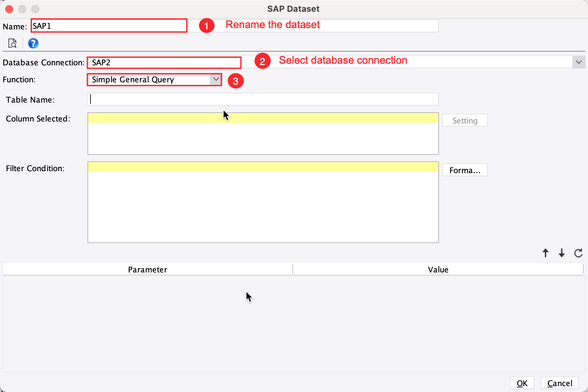Viewport: 588px width, 392px height.
Task: Click the Forma... button
Action: pos(465,170)
